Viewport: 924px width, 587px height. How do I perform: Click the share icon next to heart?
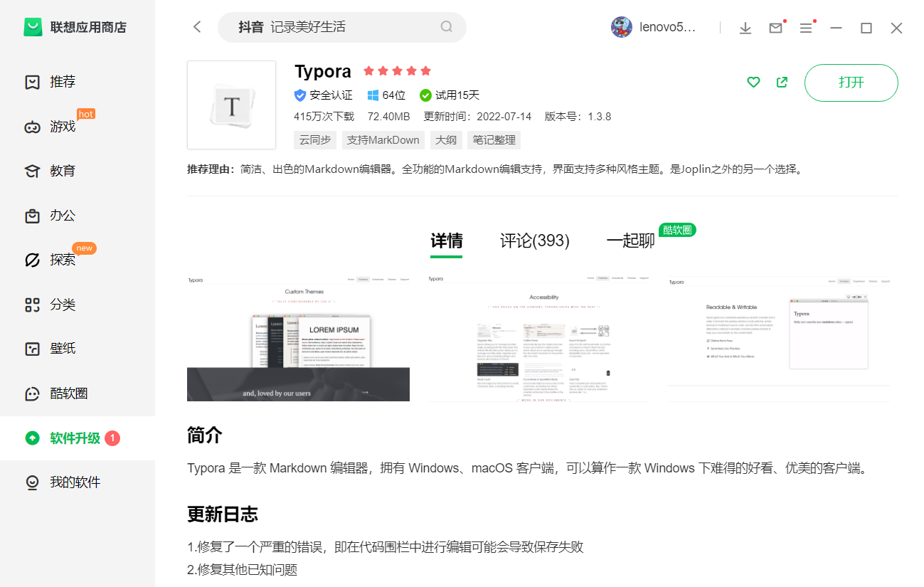pos(782,83)
